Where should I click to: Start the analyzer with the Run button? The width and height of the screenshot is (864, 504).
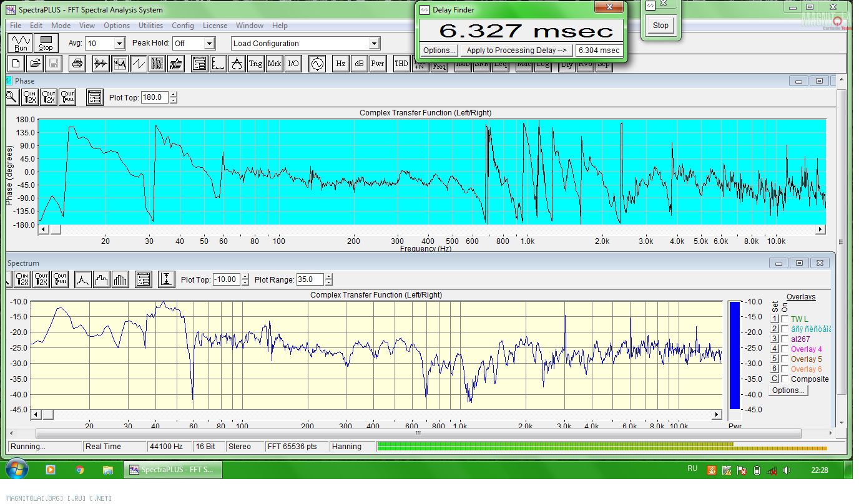(x=21, y=43)
